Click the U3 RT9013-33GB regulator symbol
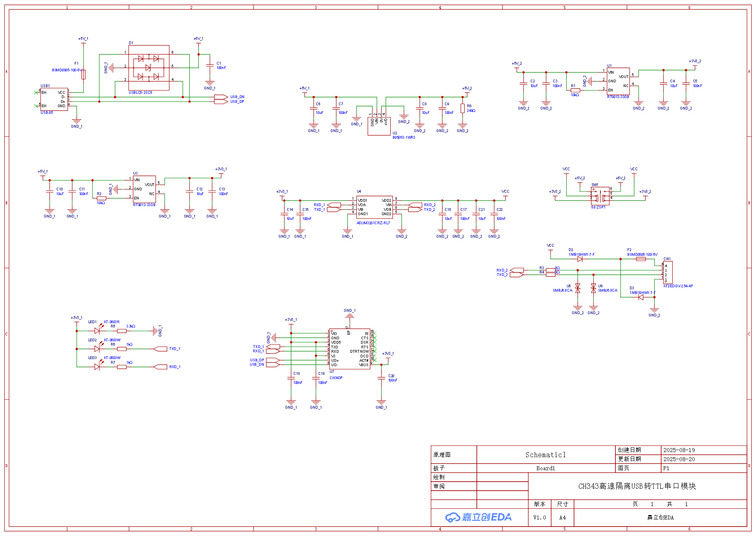The height and width of the screenshot is (536, 756). tap(144, 189)
